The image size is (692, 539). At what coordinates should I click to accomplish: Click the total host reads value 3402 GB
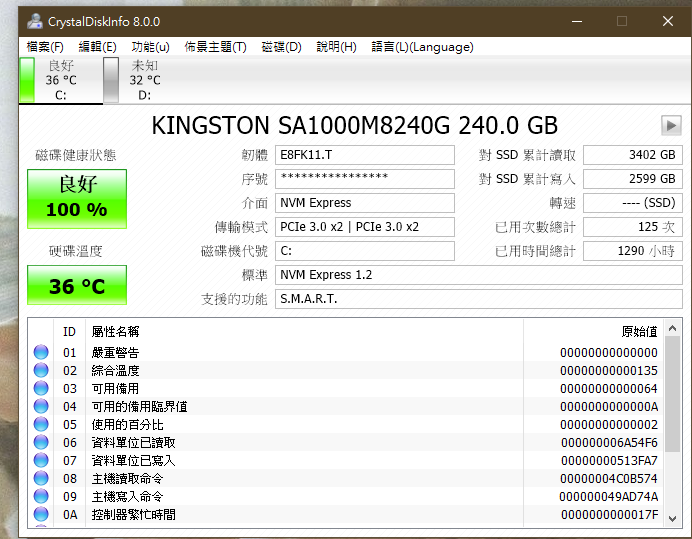[x=632, y=155]
